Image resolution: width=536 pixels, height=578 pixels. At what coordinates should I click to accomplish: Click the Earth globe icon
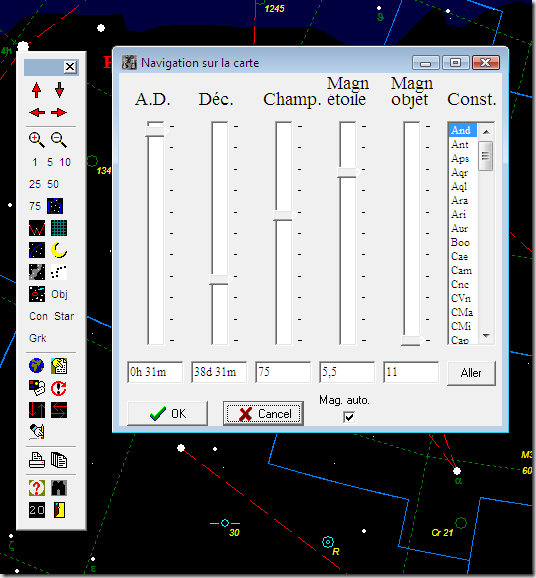36,366
